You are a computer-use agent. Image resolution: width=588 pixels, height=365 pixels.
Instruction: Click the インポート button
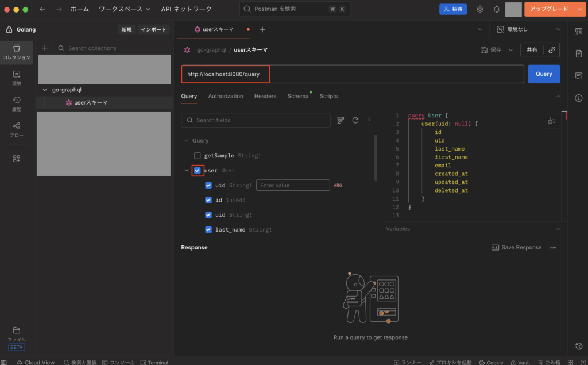(153, 29)
